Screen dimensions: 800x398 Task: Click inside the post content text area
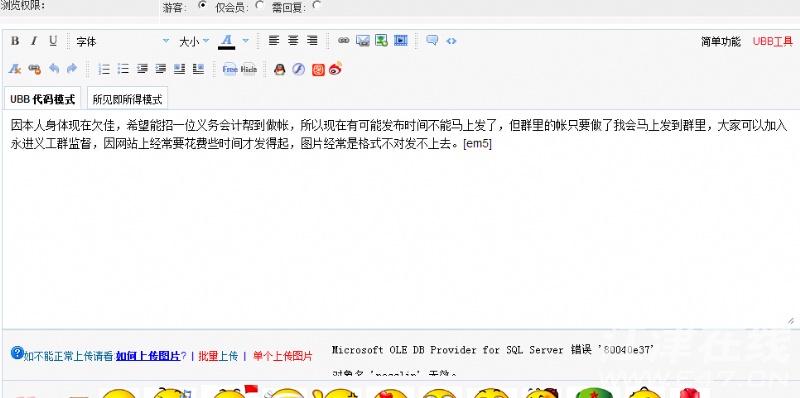tap(400, 219)
